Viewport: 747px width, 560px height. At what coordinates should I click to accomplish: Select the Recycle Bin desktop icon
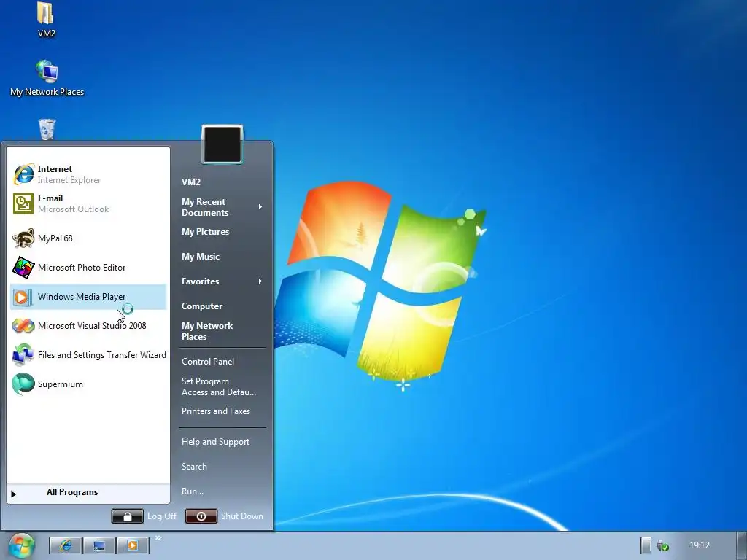[47, 130]
